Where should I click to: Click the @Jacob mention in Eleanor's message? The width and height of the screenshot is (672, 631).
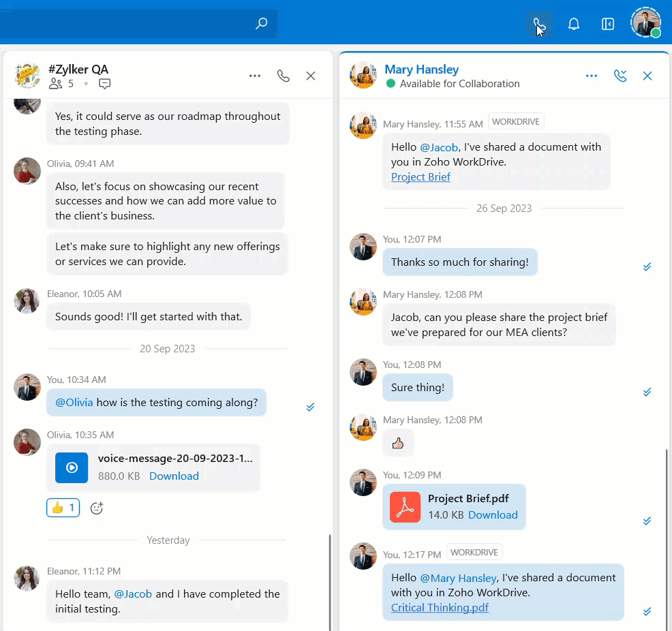pos(133,594)
